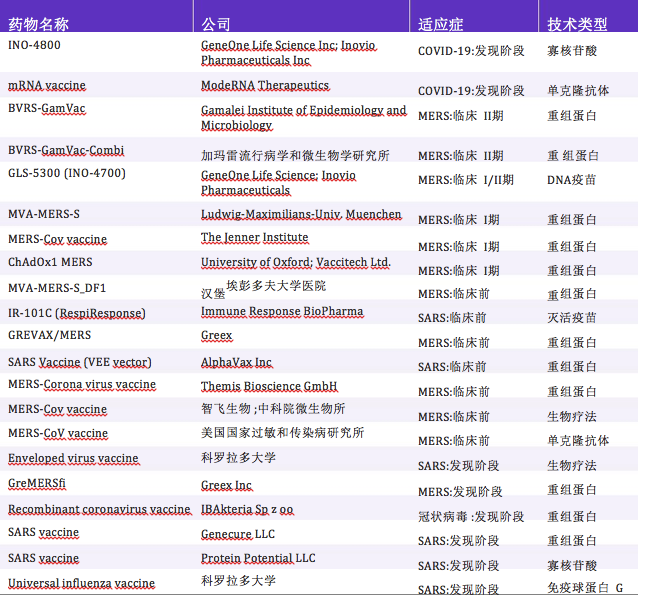This screenshot has width=647, height=595.
Task: Click the 智飞生物;中科院微生物所 cell
Action: [273, 409]
